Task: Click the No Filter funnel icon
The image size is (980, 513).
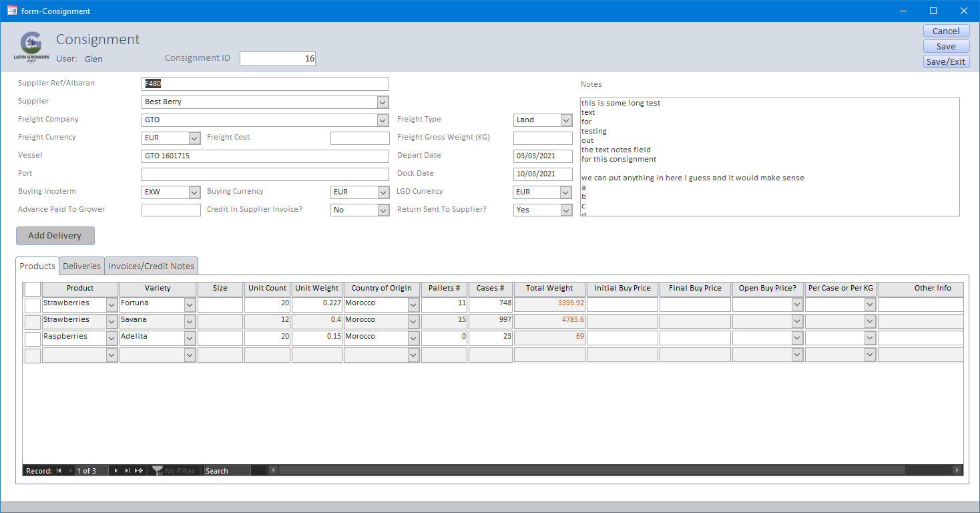Action: pos(158,471)
